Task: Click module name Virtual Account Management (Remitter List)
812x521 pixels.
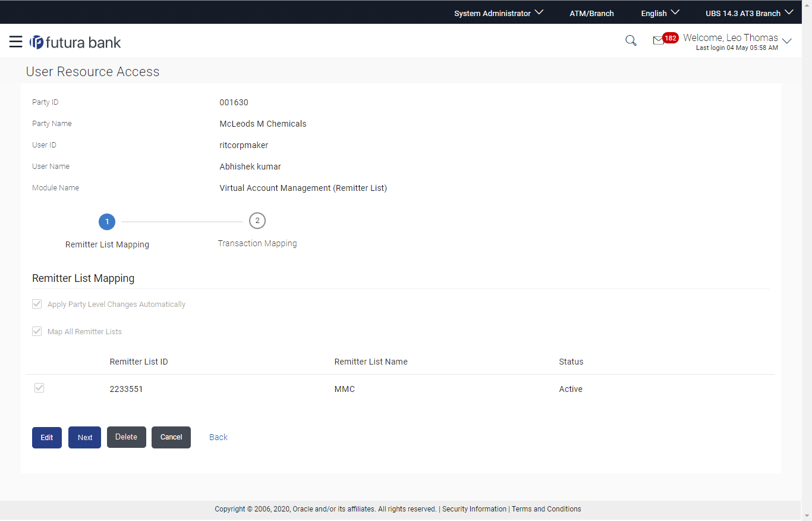Action: (303, 188)
